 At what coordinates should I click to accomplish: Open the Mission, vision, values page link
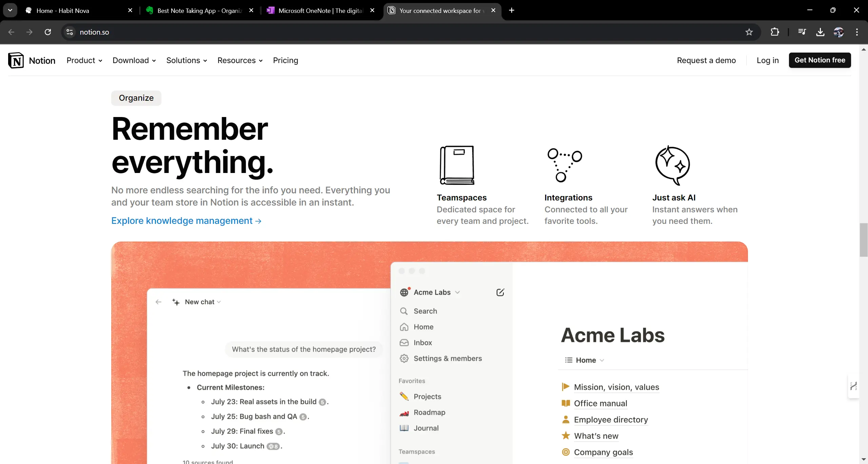616,387
